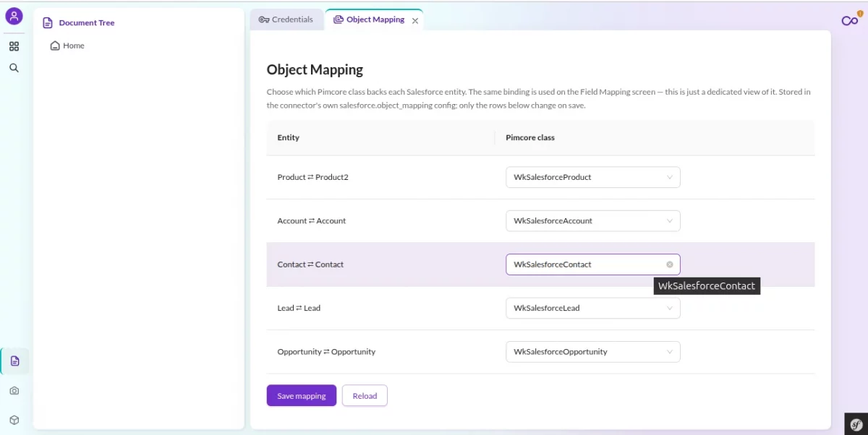The height and width of the screenshot is (435, 868).
Task: Click the Lead ⇄ Lead entity label
Action: coord(299,308)
